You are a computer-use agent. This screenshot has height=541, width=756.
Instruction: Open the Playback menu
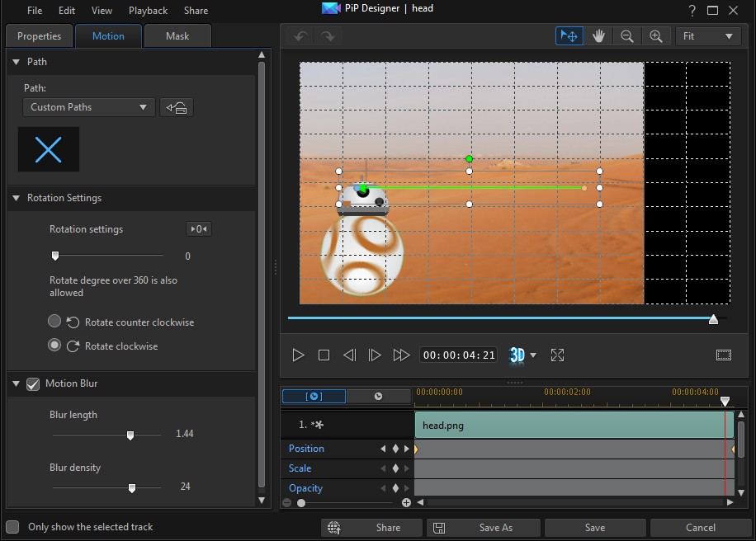(148, 11)
